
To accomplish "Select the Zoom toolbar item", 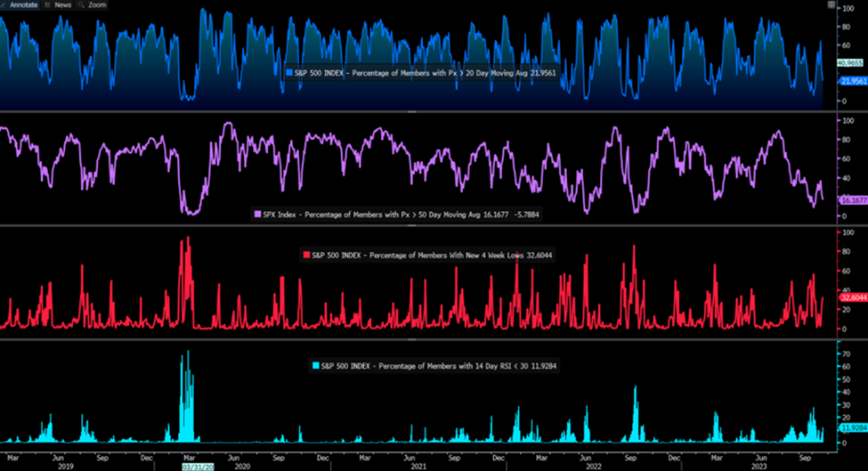I will click(98, 4).
